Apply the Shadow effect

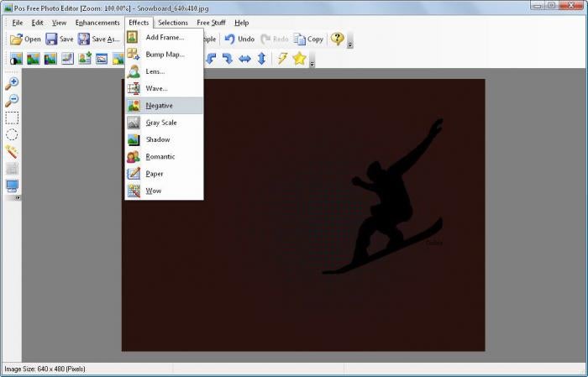[165, 139]
